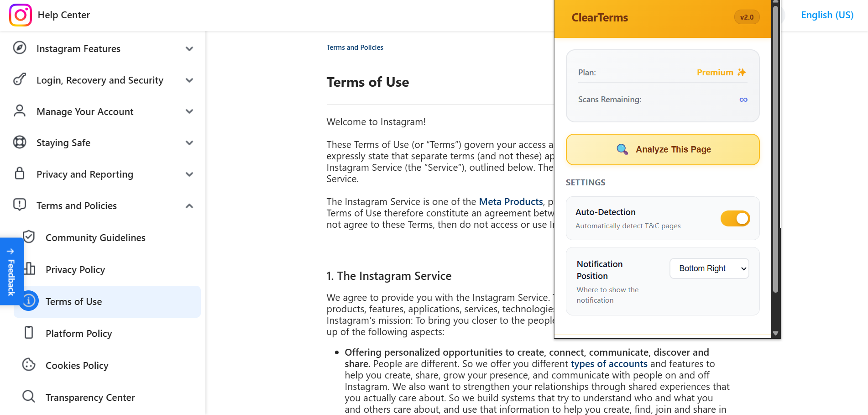The height and width of the screenshot is (415, 868).
Task: Expand the Staying Safe chevron
Action: [189, 143]
